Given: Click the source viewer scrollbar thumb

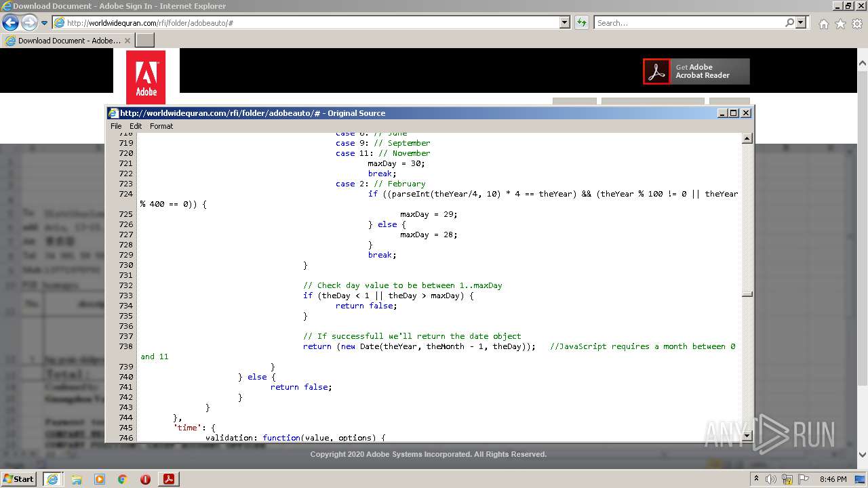Looking at the screenshot, I should (747, 294).
